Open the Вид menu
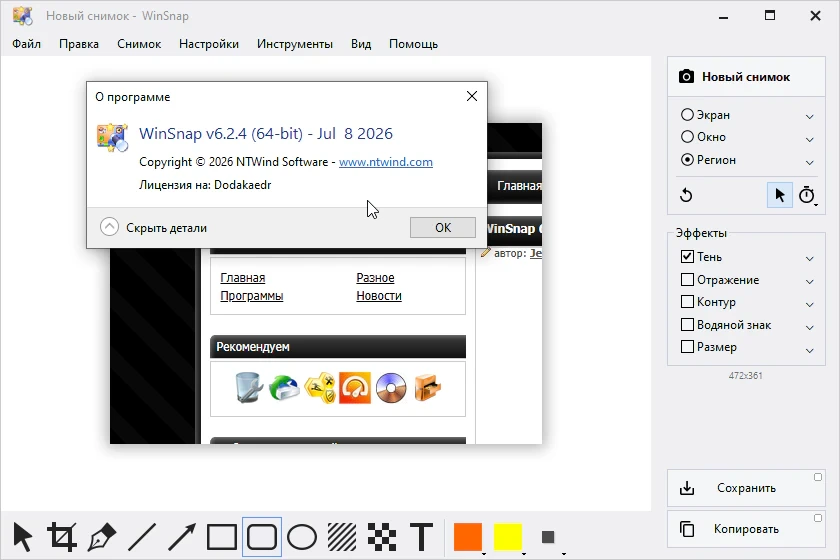Screen dimensions: 840x560 (361, 44)
